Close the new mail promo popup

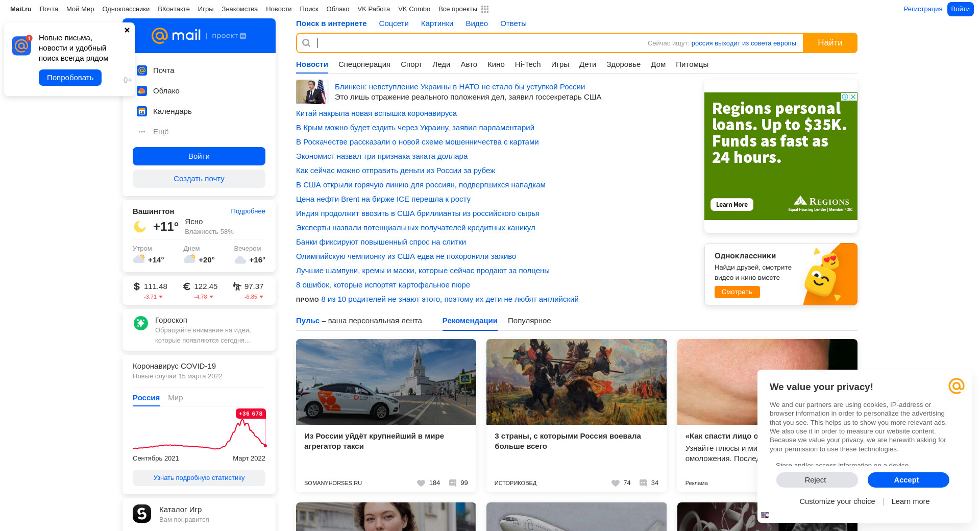click(127, 30)
